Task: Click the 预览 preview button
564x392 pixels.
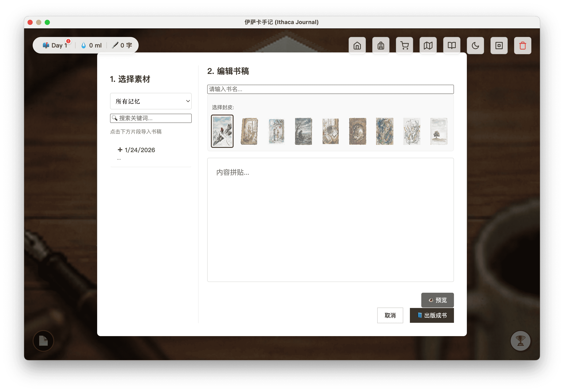Action: (x=437, y=300)
